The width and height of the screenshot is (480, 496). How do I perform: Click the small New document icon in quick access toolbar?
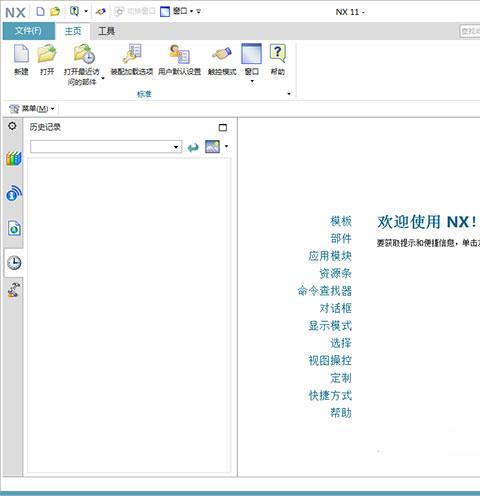(40, 12)
